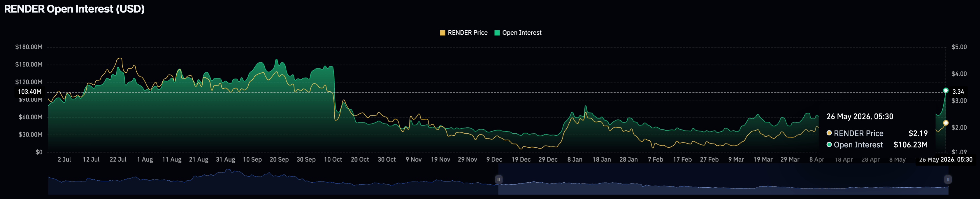980x199 pixels.
Task: Click the chart title RENDER Open Interest (USD)
Action: pyautogui.click(x=74, y=9)
